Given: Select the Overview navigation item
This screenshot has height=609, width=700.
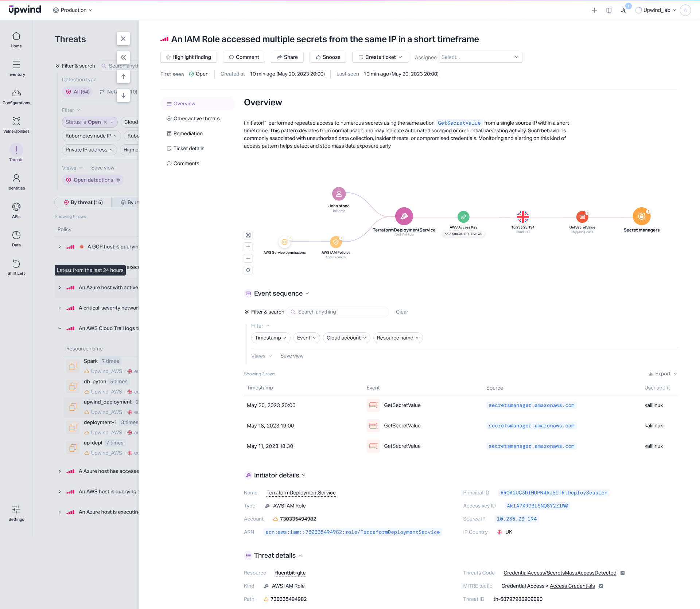Looking at the screenshot, I should pyautogui.click(x=197, y=104).
